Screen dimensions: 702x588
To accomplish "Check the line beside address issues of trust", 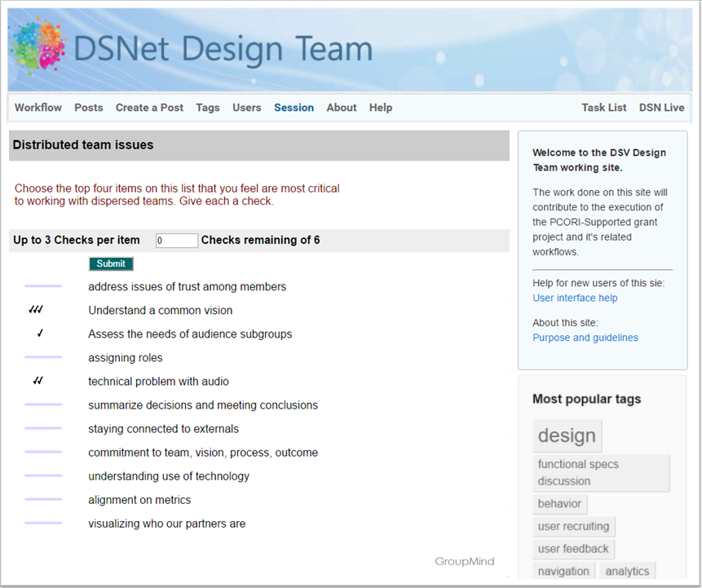I will click(43, 287).
